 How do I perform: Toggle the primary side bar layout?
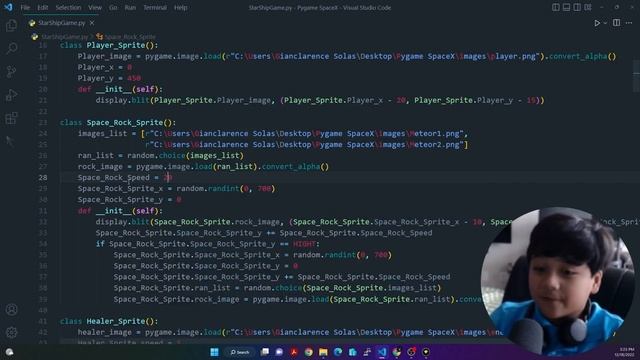tap(556, 7)
